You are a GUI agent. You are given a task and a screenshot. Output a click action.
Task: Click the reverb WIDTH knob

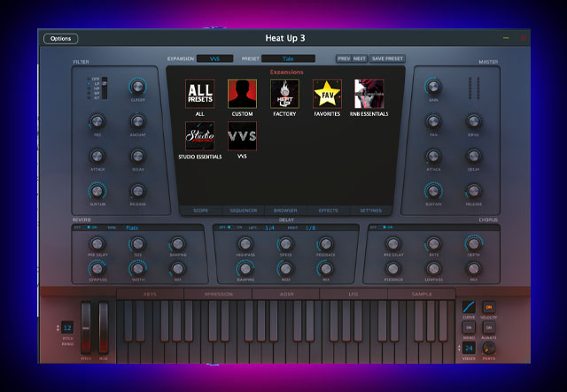pos(137,269)
